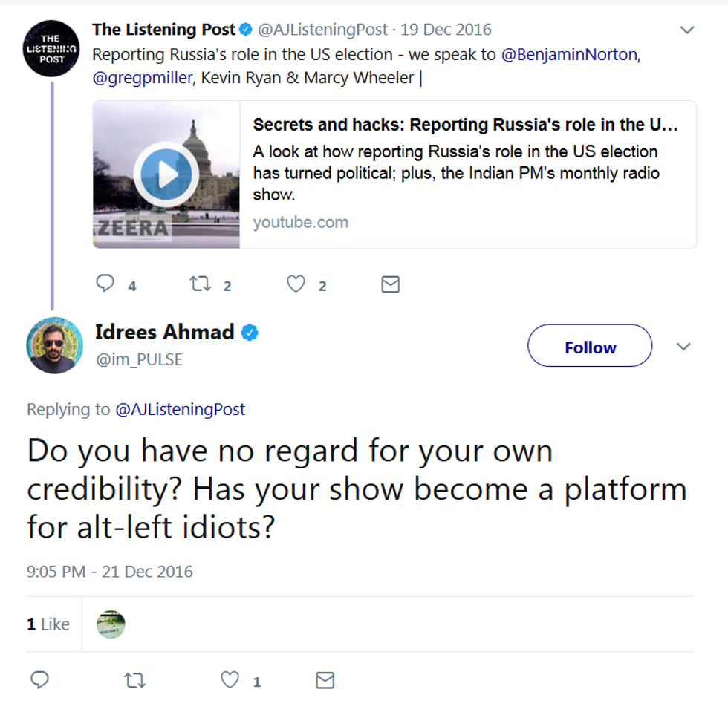Direct message The Listening Post tweet
Image resolution: width=728 pixels, height=715 pixels.
[390, 284]
